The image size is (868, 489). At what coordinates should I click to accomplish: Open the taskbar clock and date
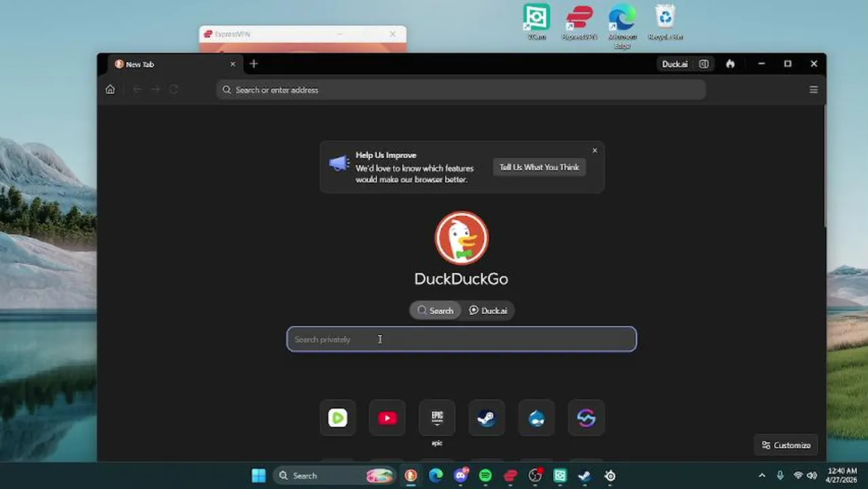(x=842, y=475)
